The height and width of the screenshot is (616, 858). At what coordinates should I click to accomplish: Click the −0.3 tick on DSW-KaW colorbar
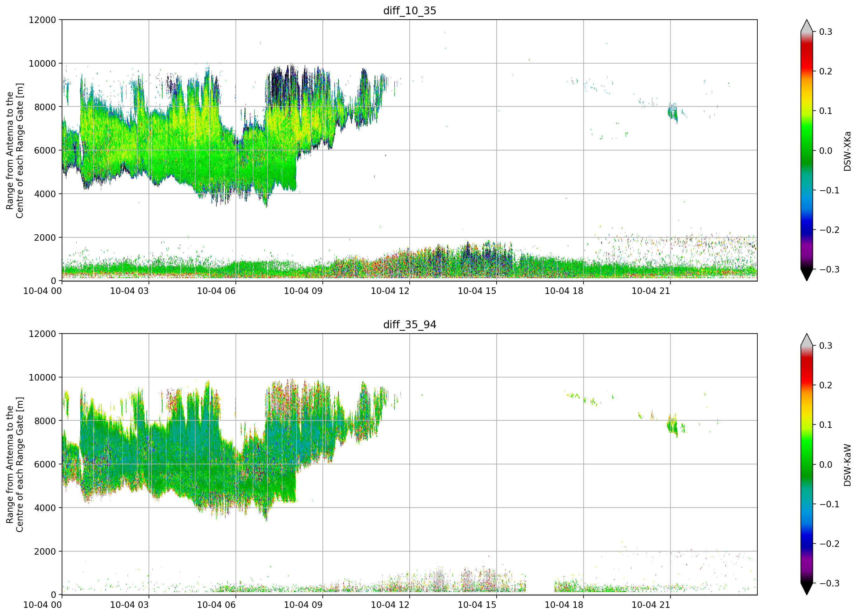[829, 584]
